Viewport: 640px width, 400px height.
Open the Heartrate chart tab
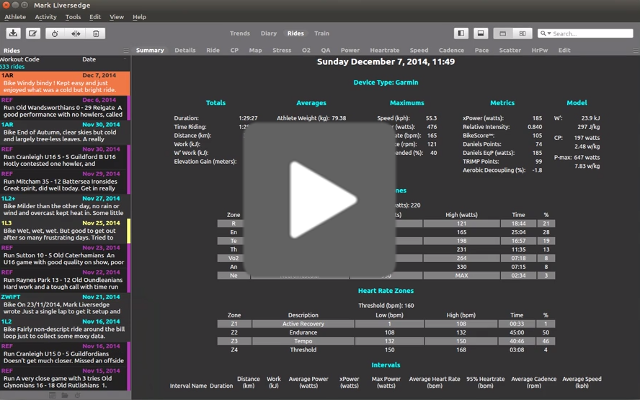pyautogui.click(x=382, y=49)
